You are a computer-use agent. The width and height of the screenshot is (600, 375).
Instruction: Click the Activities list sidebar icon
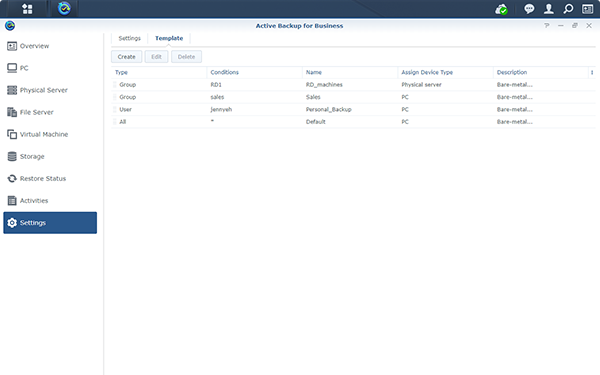[12, 201]
